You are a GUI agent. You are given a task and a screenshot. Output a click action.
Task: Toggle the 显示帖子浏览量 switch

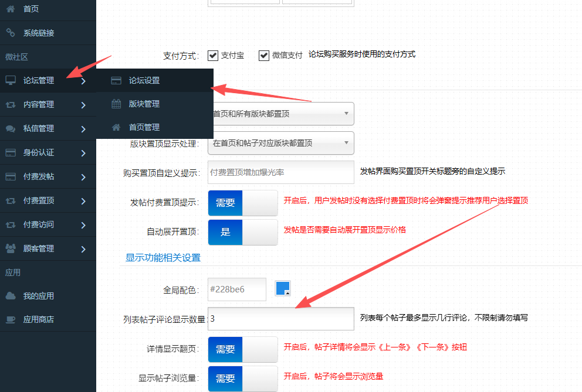click(242, 379)
